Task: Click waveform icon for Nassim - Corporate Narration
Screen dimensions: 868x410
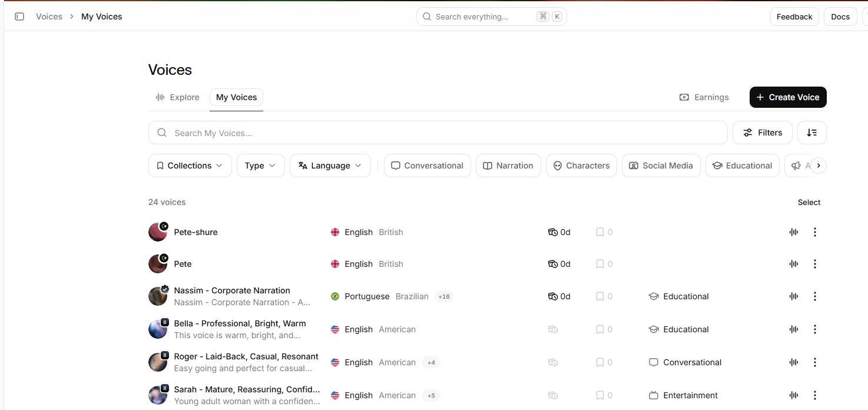Action: pos(794,296)
